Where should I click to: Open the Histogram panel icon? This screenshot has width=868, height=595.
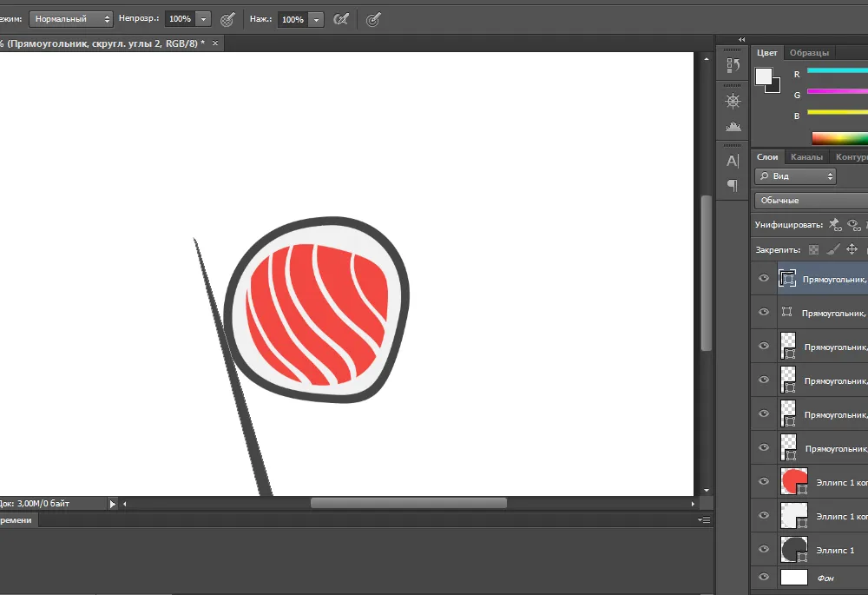click(733, 126)
